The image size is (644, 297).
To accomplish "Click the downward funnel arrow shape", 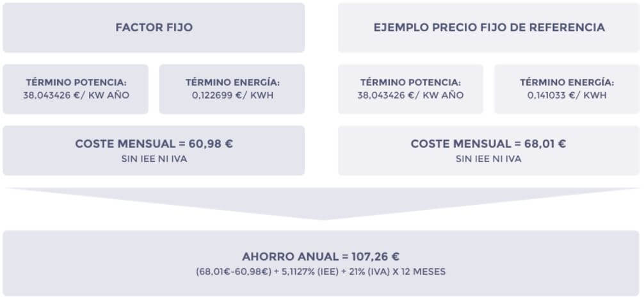I will pos(322,202).
